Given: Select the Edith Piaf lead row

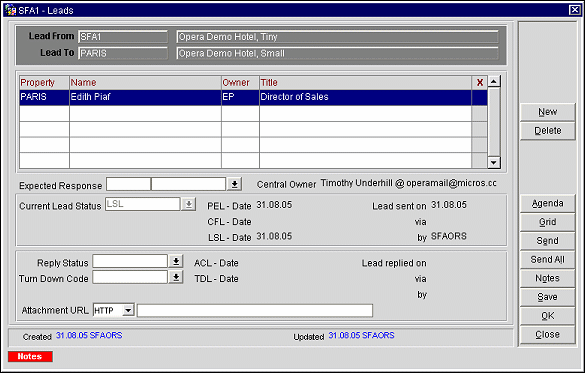Looking at the screenshot, I should click(x=253, y=97).
